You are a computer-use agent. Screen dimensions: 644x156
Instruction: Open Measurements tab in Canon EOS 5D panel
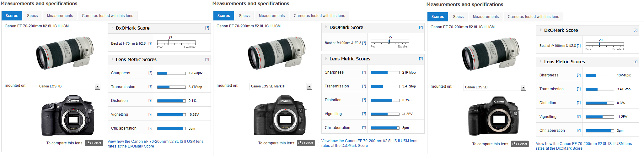tap(486, 17)
